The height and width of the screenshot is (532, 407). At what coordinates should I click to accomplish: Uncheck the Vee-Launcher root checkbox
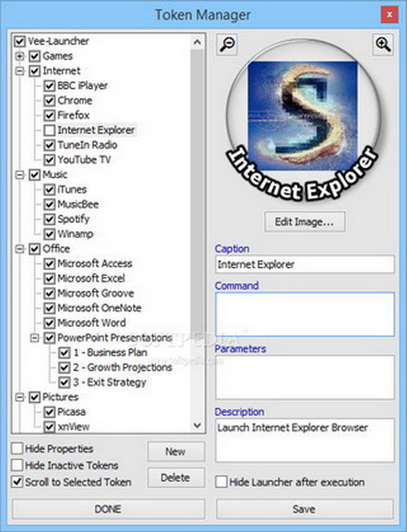click(x=19, y=41)
